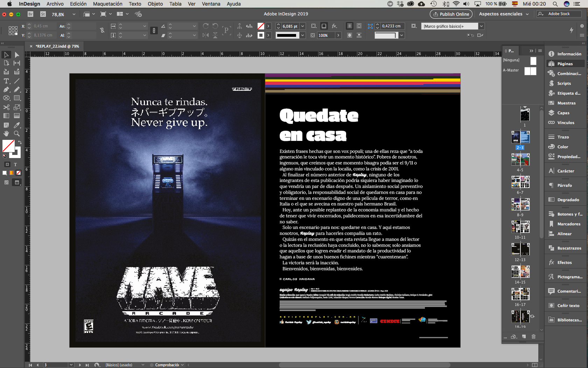588x368 pixels.
Task: Click the fill color swatch in toolbox
Action: pos(8,146)
